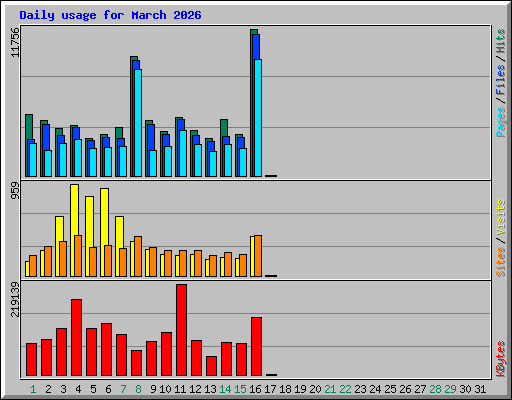Click day label 11 on the x-axis
Viewport: 512px width, 400px height.
coord(180,389)
